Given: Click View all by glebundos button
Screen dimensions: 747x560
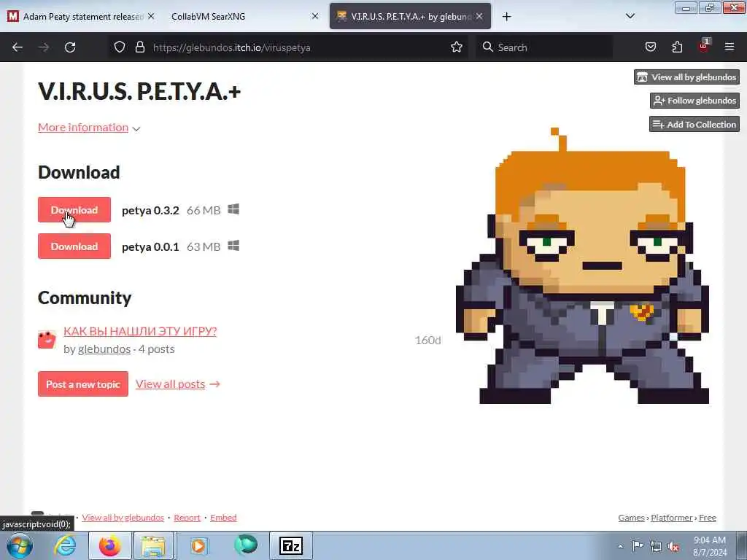Looking at the screenshot, I should [x=686, y=77].
